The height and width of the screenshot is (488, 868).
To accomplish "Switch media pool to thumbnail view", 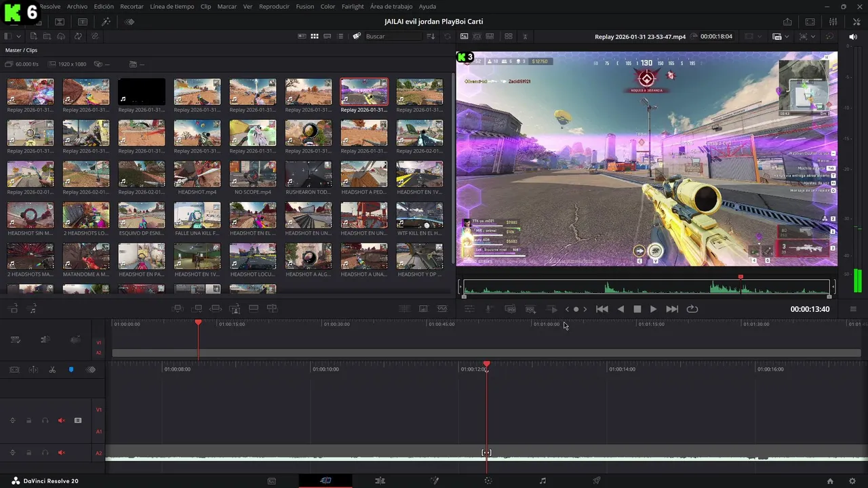I will click(x=315, y=36).
